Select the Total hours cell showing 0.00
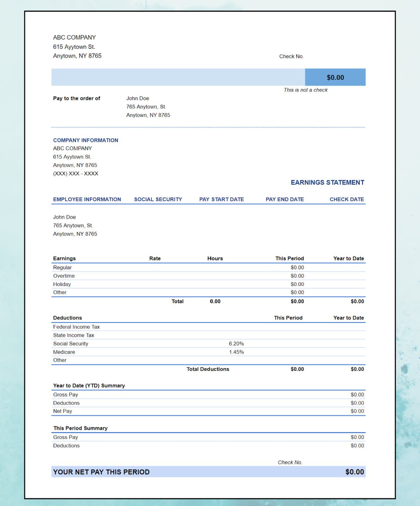420x506 pixels. point(215,301)
